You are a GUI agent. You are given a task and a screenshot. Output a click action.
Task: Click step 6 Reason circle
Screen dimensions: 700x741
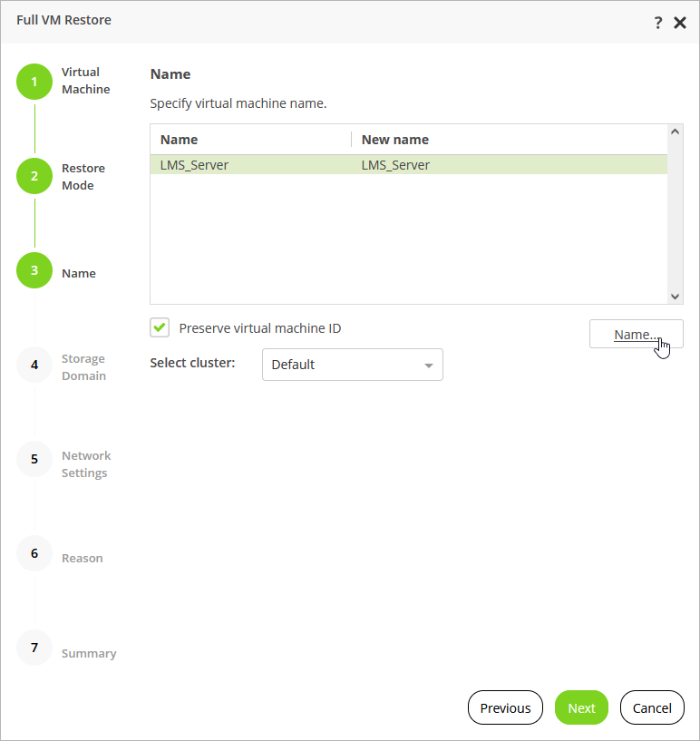pos(34,553)
